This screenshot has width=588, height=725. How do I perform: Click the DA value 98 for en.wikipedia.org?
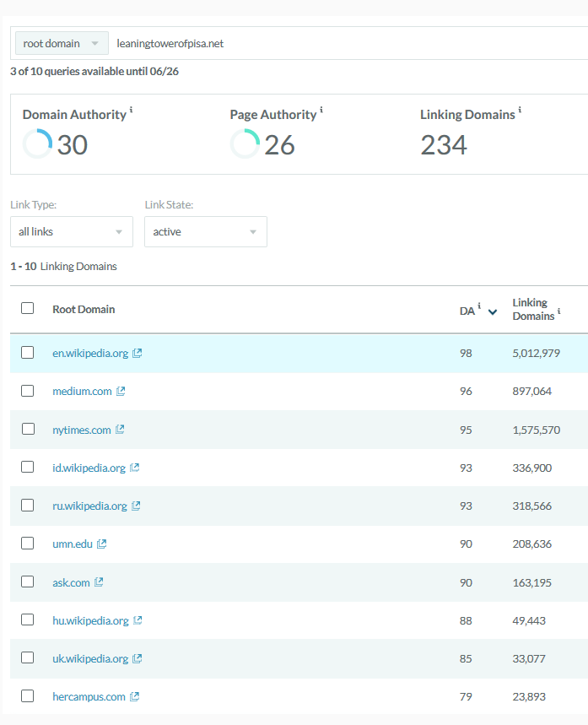coord(466,354)
